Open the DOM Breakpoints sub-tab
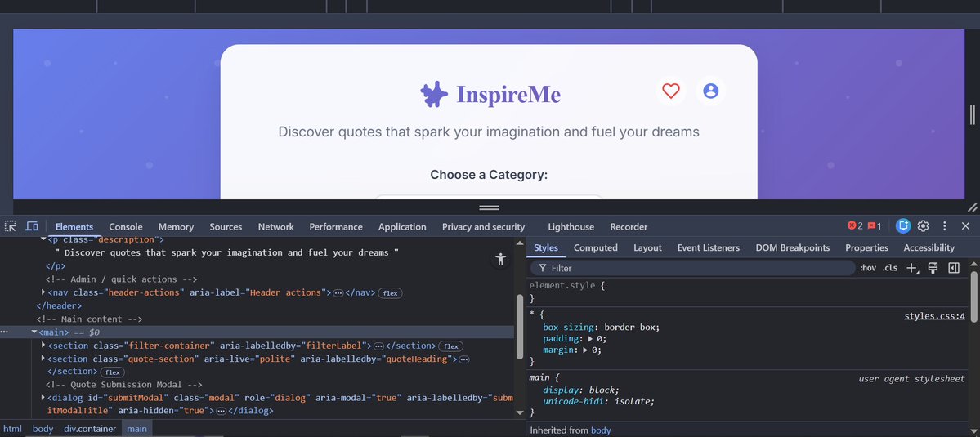980x437 pixels. [x=793, y=247]
